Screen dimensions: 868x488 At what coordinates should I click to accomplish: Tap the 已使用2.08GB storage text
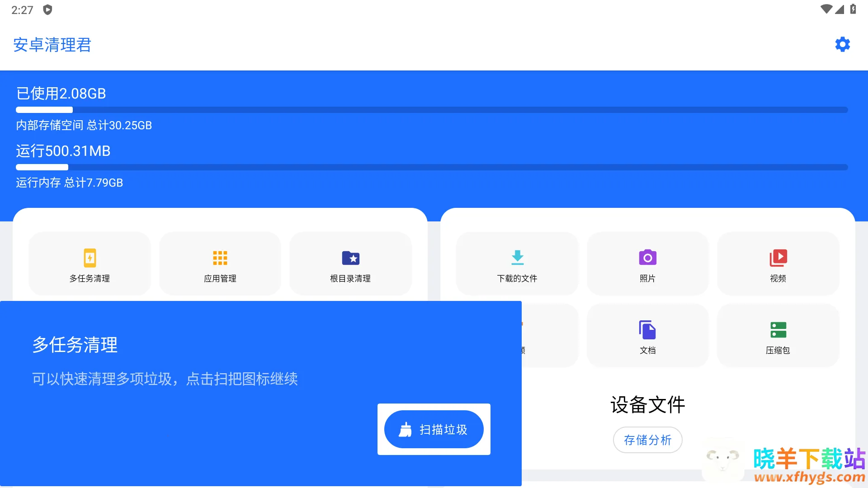[x=61, y=94]
